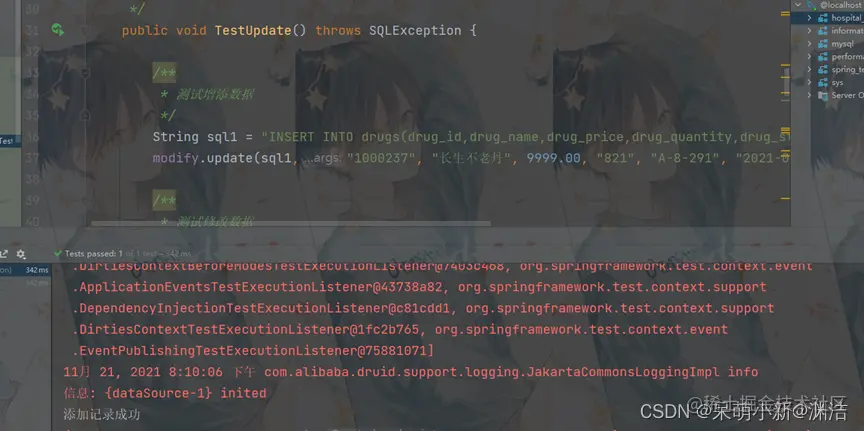Expand the spring_te schema node
This screenshot has height=431, width=864.
pos(809,69)
